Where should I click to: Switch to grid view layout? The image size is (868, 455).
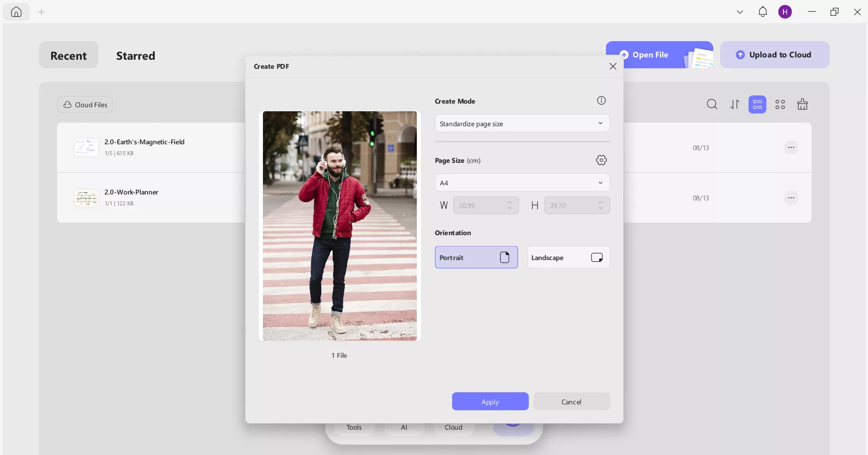pos(780,104)
